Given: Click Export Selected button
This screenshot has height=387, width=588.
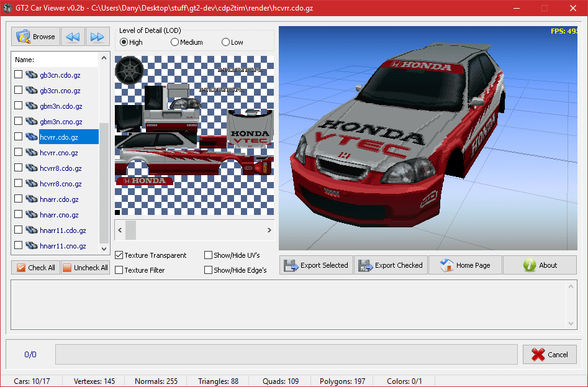Looking at the screenshot, I should pos(316,265).
